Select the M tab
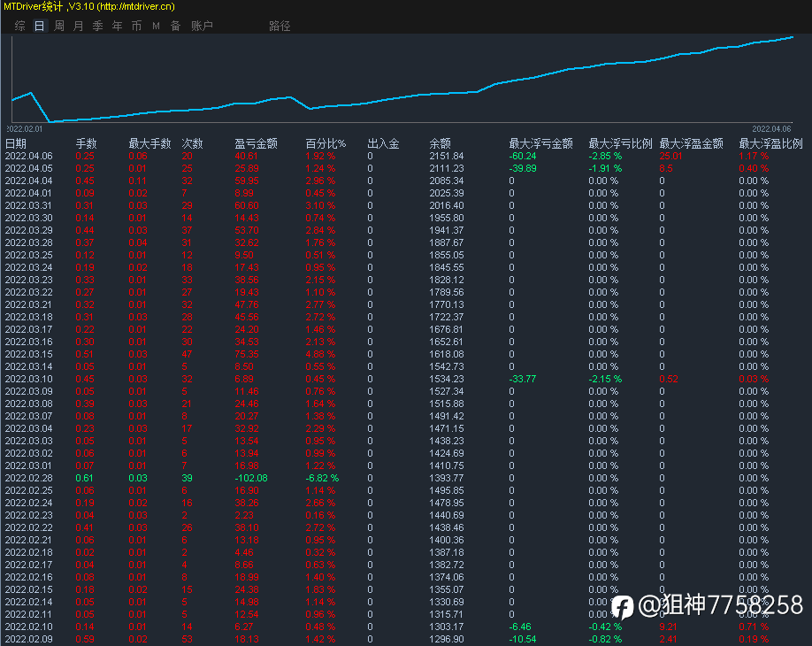Screen dimensions: 812x646 pos(156,26)
